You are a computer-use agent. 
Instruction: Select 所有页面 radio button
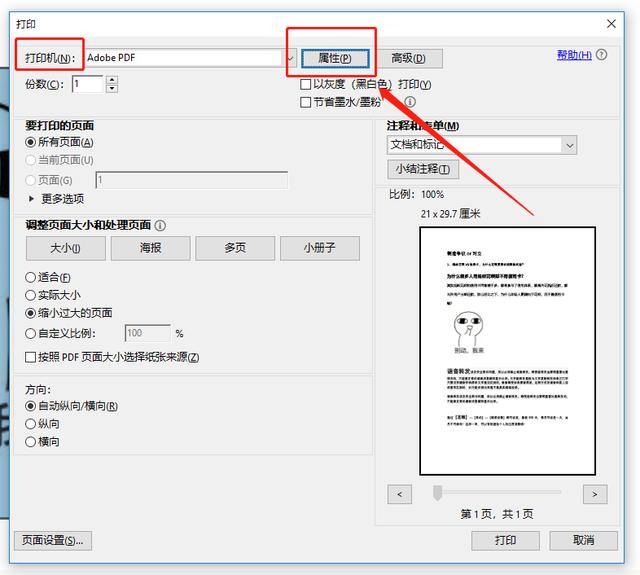click(30, 142)
